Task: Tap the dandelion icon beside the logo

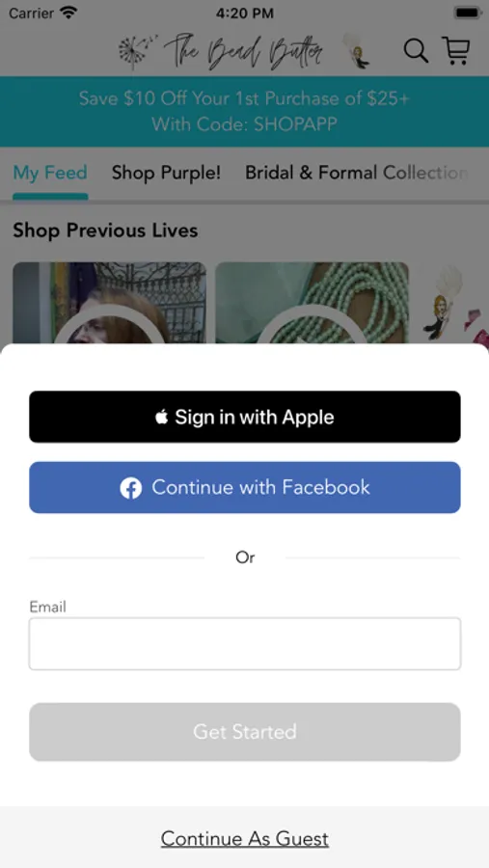Action: point(137,51)
